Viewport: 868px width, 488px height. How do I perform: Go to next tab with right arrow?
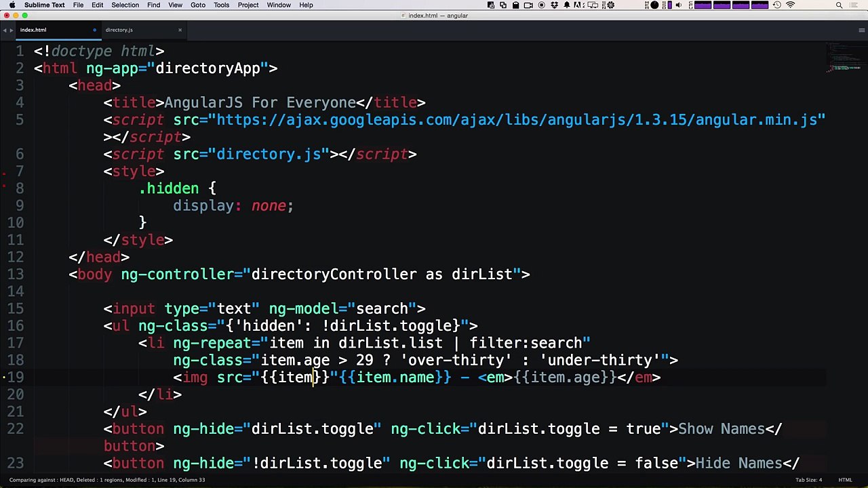pos(11,30)
